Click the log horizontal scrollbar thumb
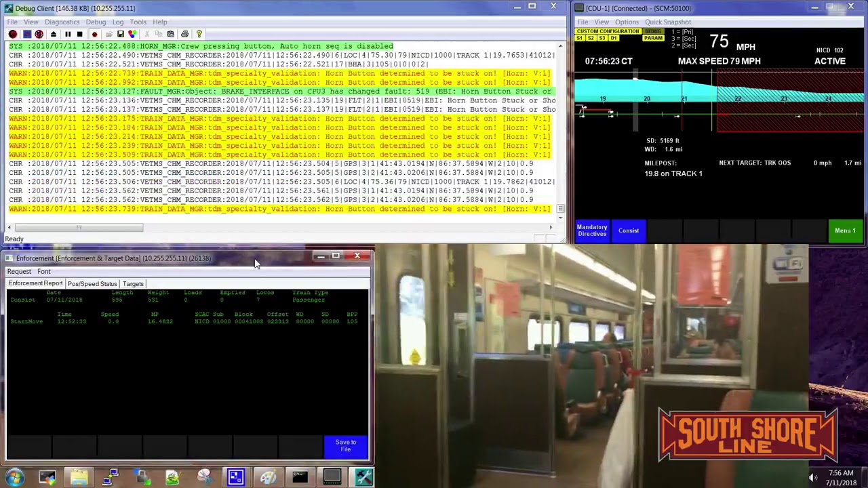 pyautogui.click(x=79, y=228)
